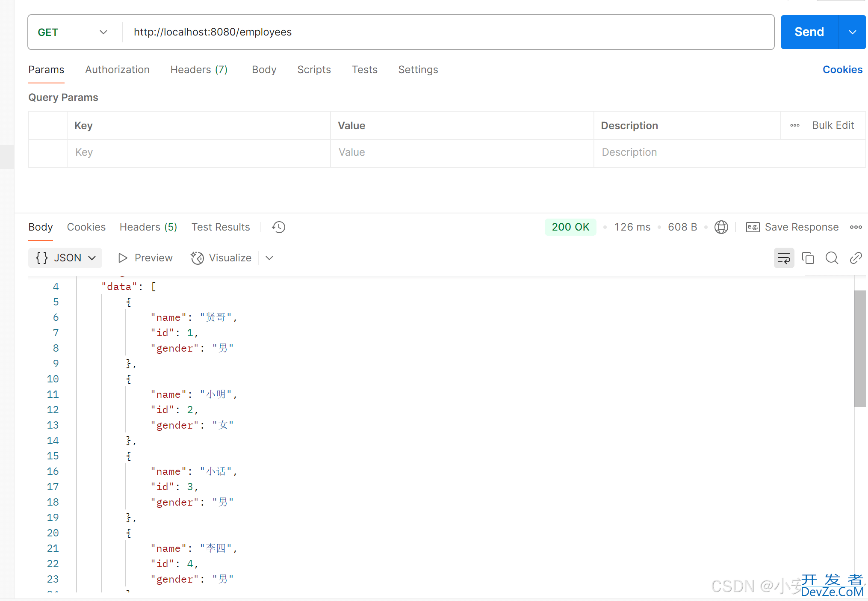
Task: Select the response Body tab
Action: [41, 227]
